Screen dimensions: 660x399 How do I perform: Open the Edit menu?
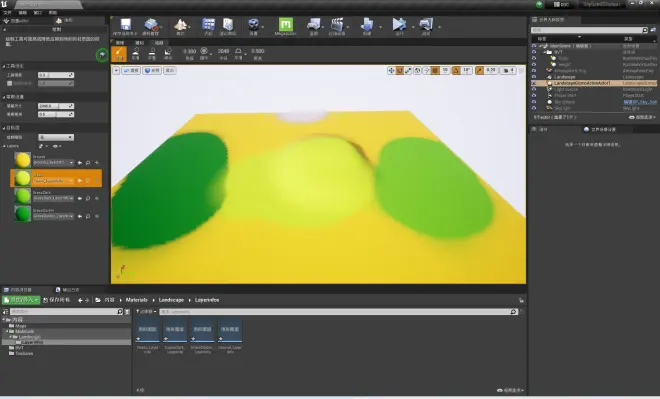pos(23,13)
